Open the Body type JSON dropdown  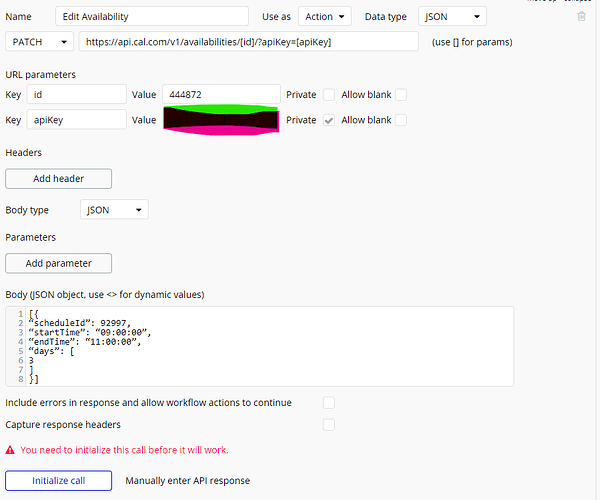coord(114,210)
